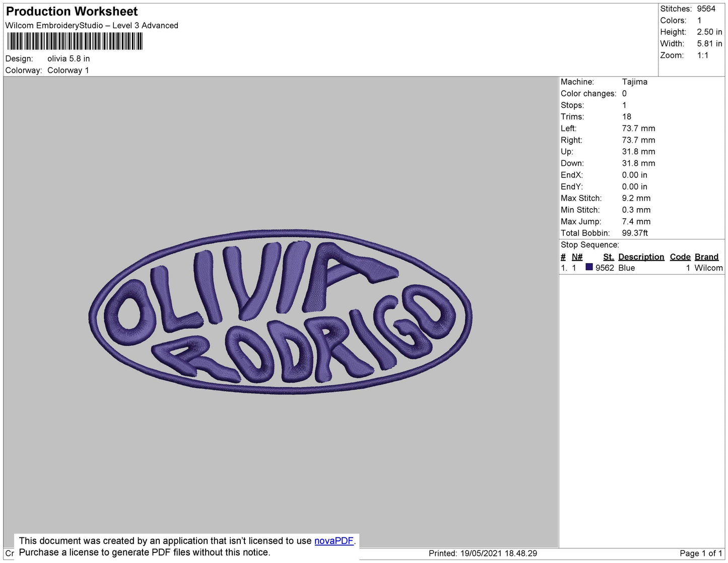Click the Description column header
This screenshot has width=728, height=563.
coord(641,257)
